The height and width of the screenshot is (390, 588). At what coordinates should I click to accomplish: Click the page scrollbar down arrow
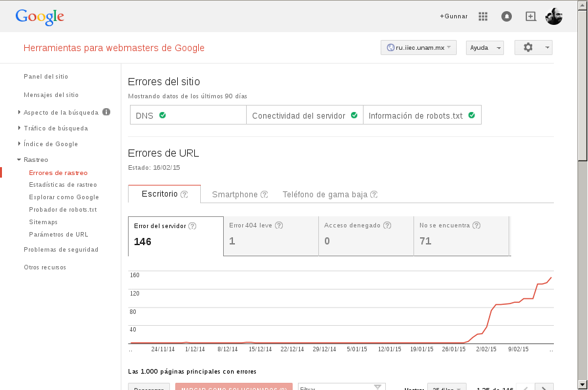tap(582, 385)
